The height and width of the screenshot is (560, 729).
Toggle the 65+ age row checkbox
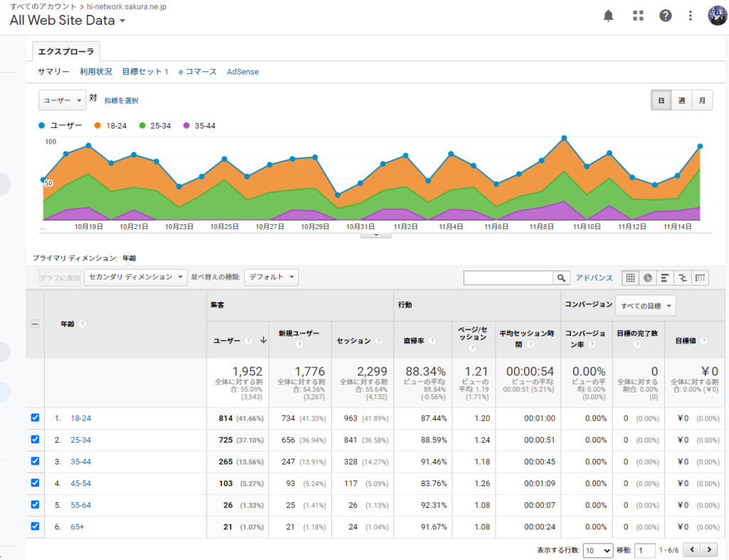[x=36, y=527]
